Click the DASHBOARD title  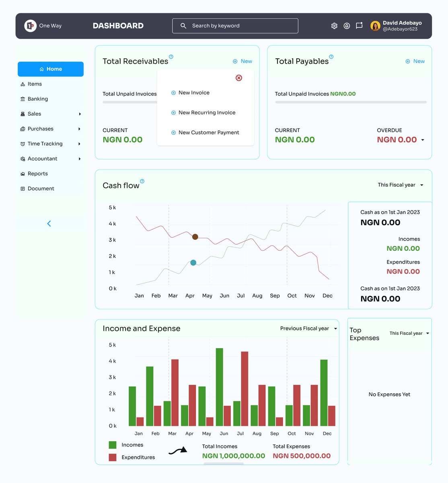coord(118,26)
